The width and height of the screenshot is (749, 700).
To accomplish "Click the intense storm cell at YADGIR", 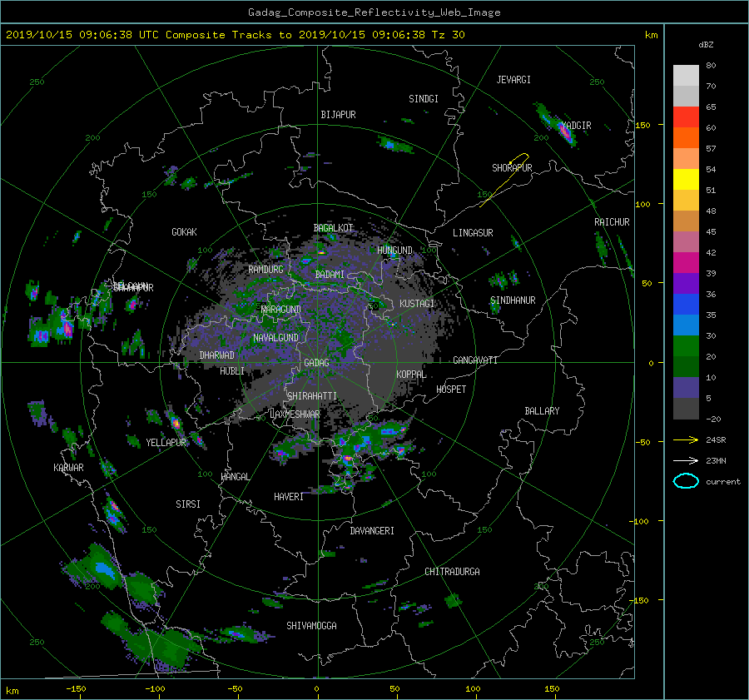I will coord(565,131).
